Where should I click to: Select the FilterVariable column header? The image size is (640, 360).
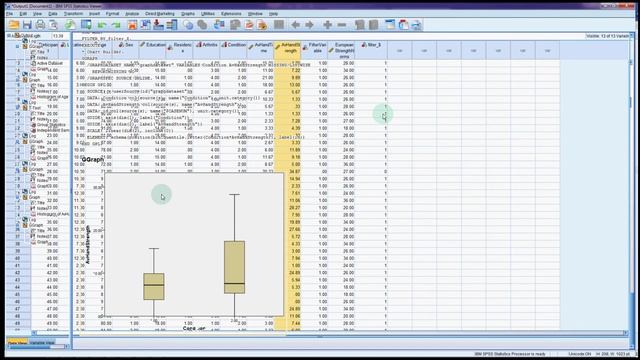pos(314,50)
